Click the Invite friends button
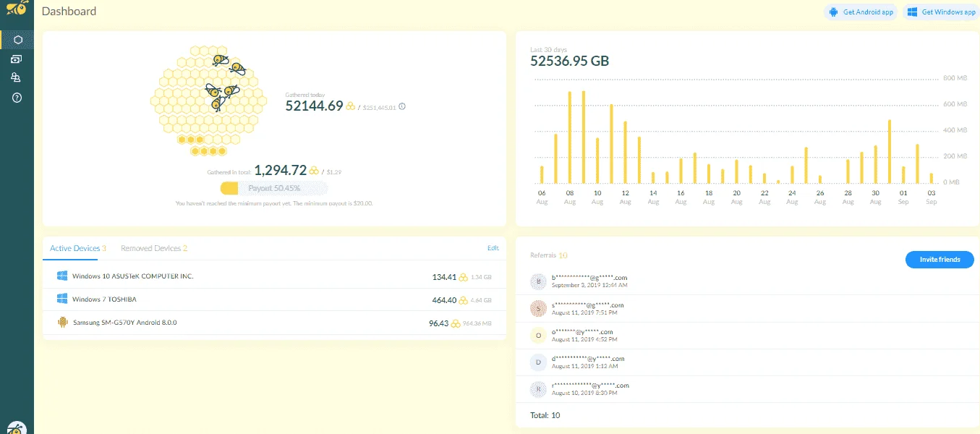The width and height of the screenshot is (980, 434). (x=939, y=260)
